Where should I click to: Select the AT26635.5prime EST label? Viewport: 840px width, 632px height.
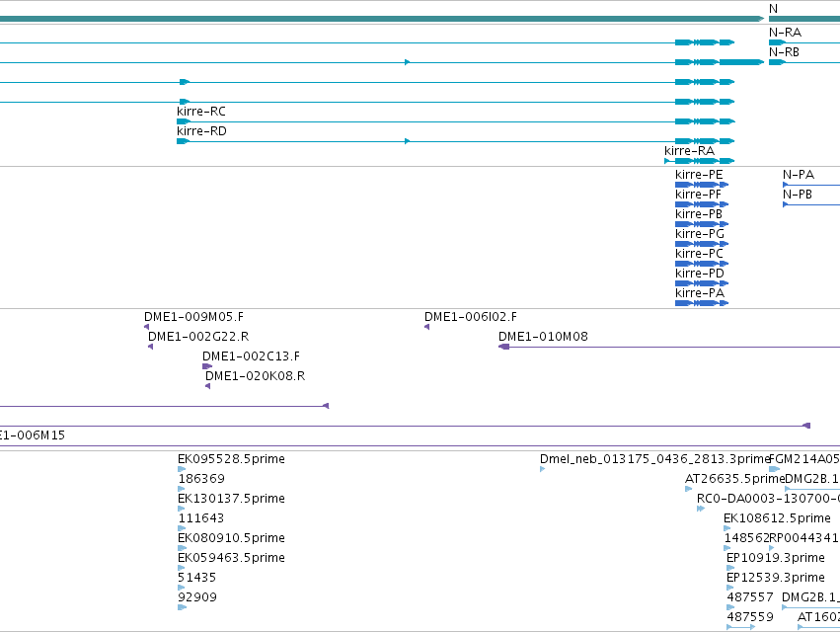(734, 478)
